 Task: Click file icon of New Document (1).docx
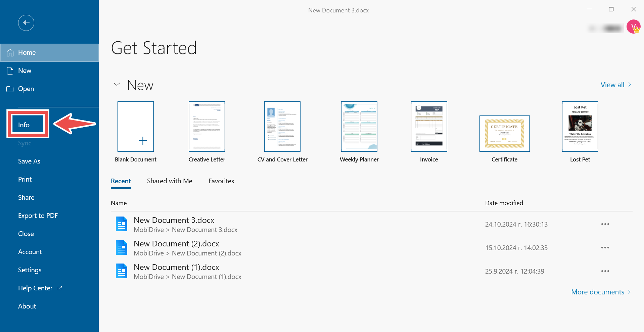122,271
